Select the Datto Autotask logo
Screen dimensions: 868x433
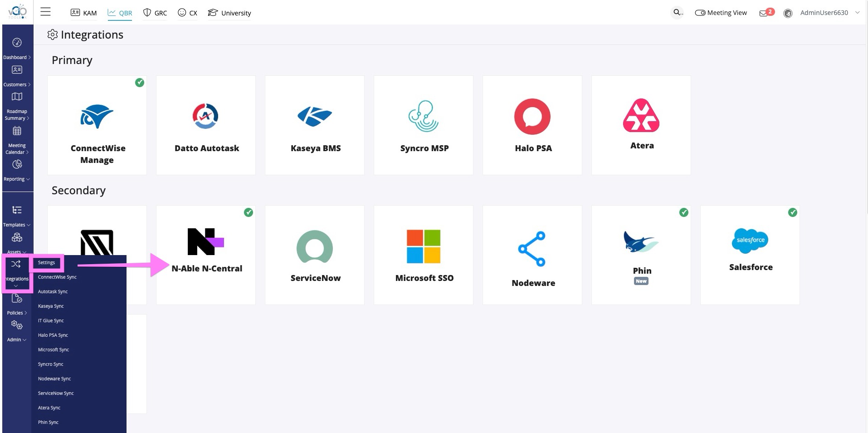click(205, 116)
